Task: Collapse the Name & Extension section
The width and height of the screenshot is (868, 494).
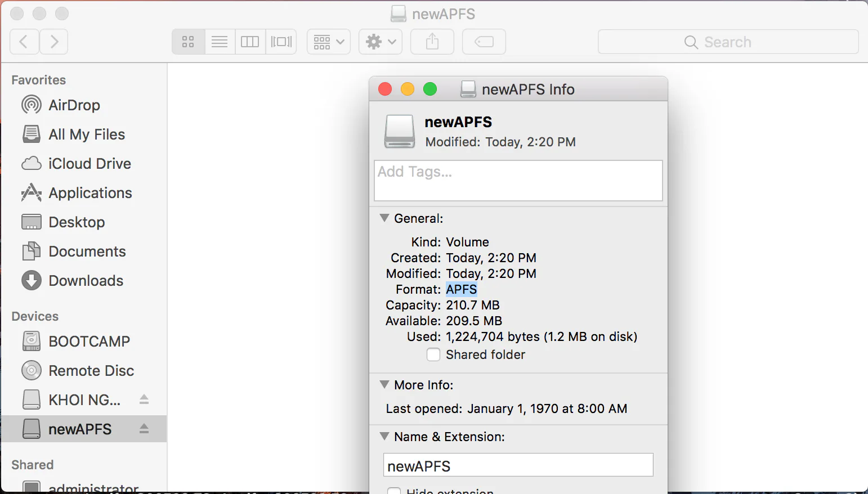Action: click(x=384, y=437)
